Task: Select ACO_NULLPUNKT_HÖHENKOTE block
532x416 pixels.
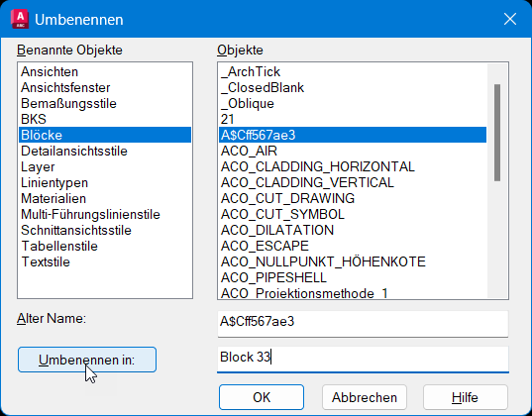Action: point(353,261)
